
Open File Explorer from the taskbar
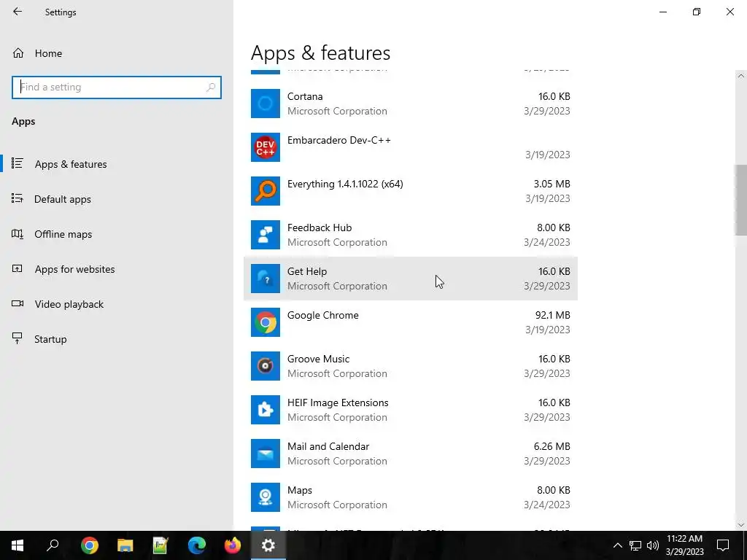pyautogui.click(x=125, y=545)
